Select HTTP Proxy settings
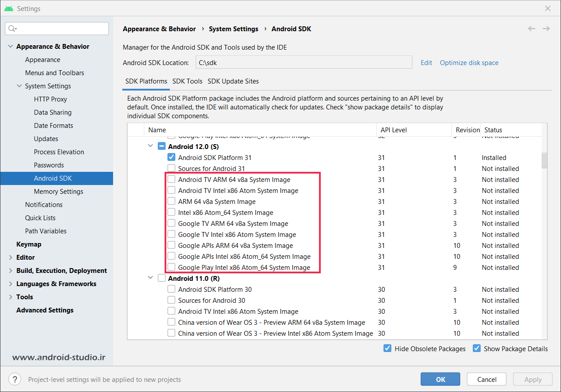 click(50, 99)
